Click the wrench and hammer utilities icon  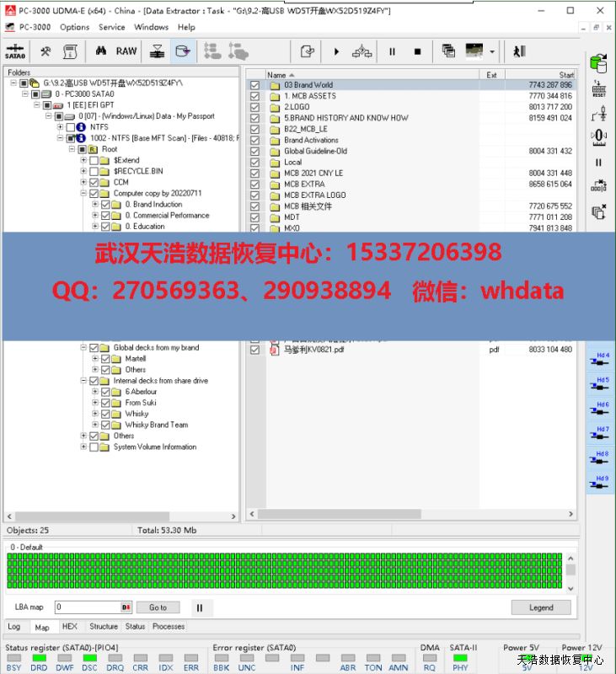[x=46, y=51]
